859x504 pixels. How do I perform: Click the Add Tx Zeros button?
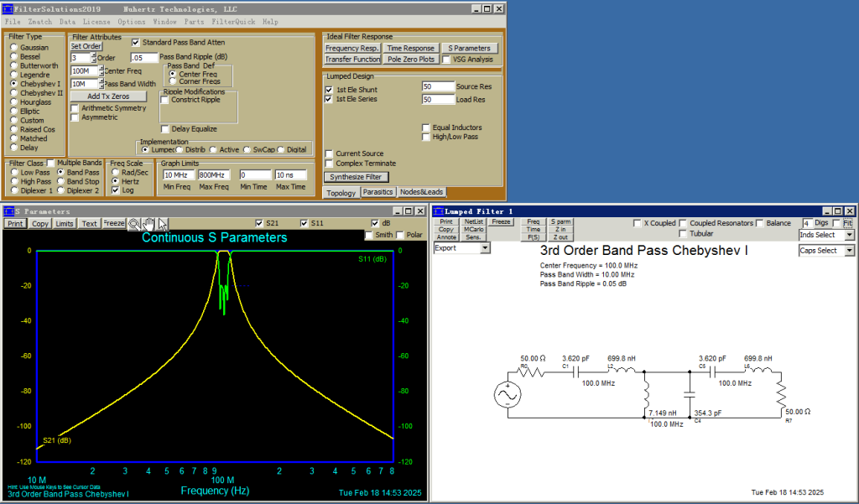(108, 96)
